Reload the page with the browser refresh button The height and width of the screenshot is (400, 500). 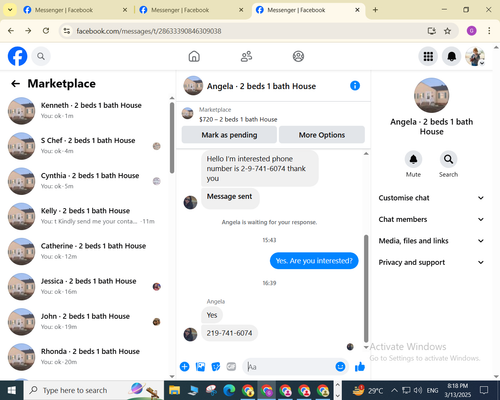click(x=46, y=31)
